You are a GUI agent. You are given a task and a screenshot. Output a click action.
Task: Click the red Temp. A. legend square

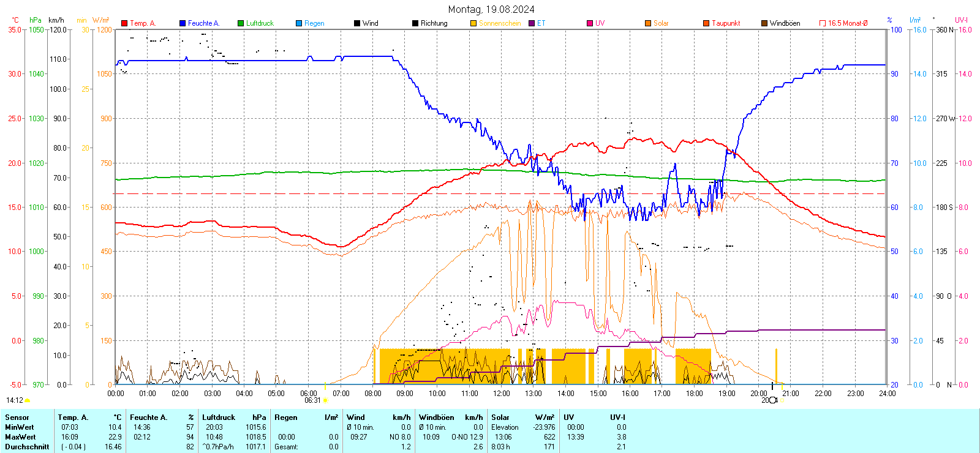[x=124, y=23]
